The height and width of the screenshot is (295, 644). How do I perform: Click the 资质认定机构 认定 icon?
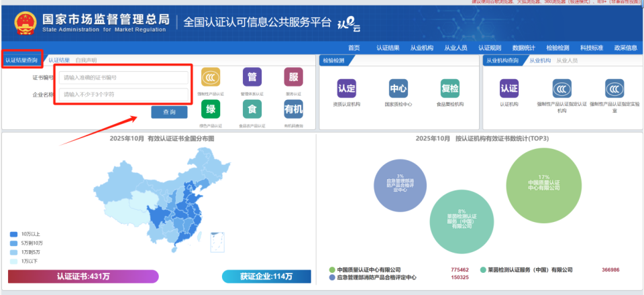pos(346,88)
